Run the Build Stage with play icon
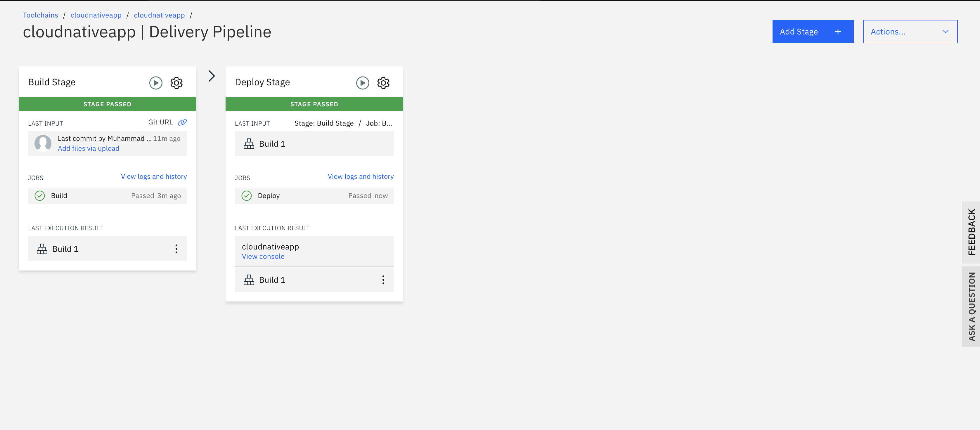980x430 pixels. click(x=156, y=82)
